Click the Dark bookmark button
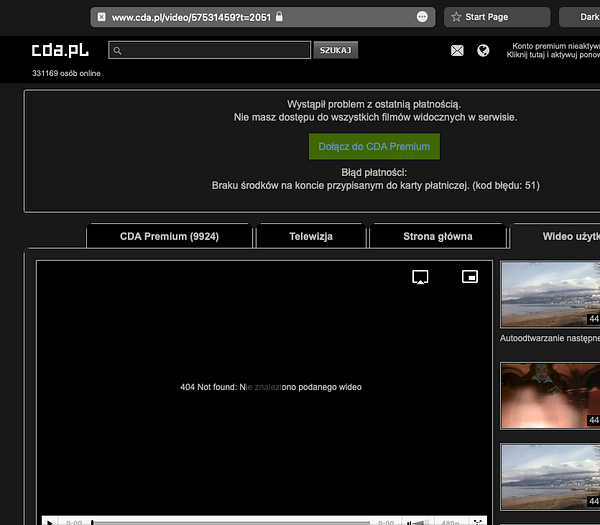Screen dimensions: 600x525 pyautogui.click(x=580, y=17)
